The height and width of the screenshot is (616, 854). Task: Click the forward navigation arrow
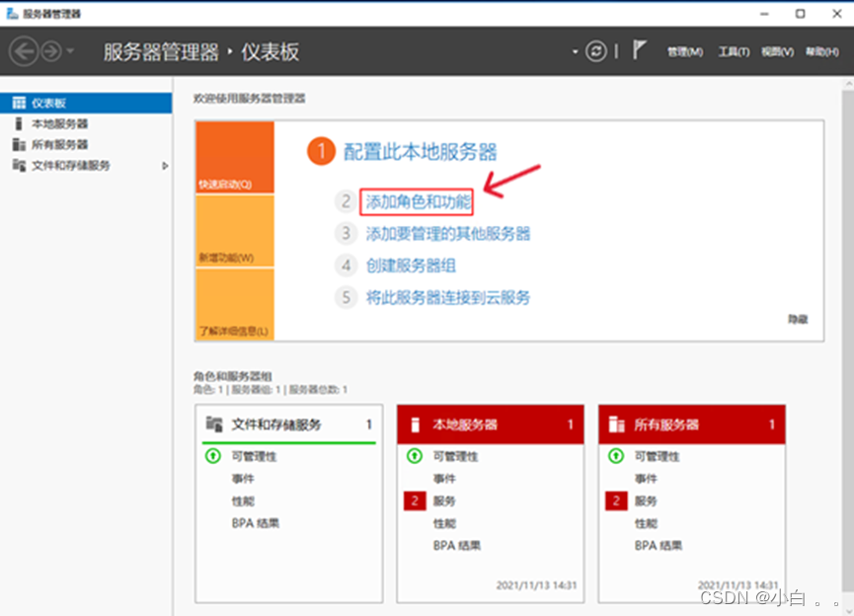[x=51, y=51]
